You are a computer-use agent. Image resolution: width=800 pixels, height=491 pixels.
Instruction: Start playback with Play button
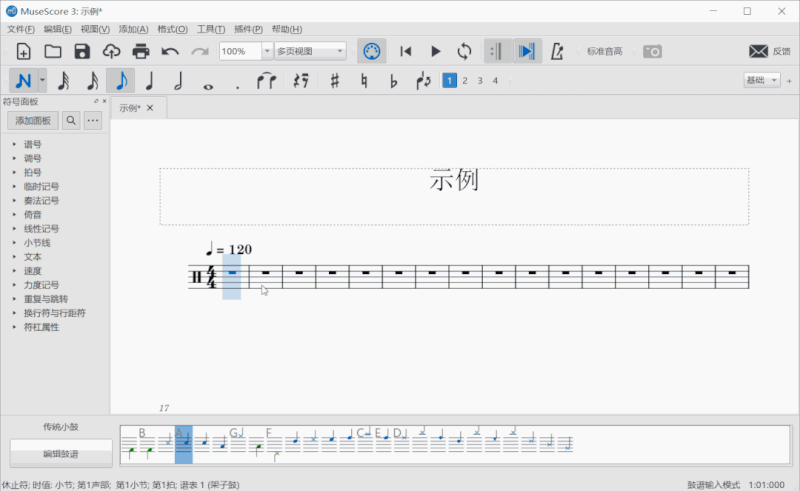[x=435, y=52]
